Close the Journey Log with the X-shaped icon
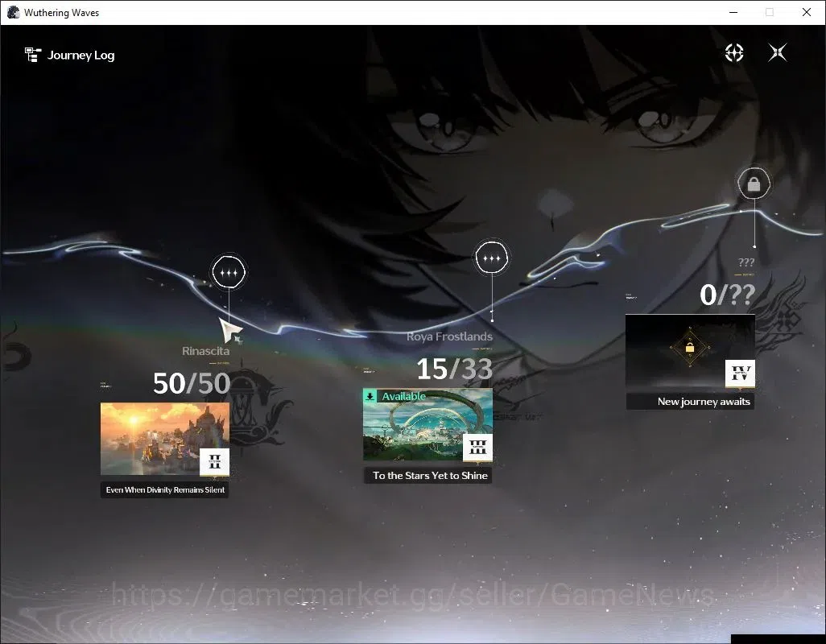This screenshot has height=644, width=826. click(x=778, y=52)
